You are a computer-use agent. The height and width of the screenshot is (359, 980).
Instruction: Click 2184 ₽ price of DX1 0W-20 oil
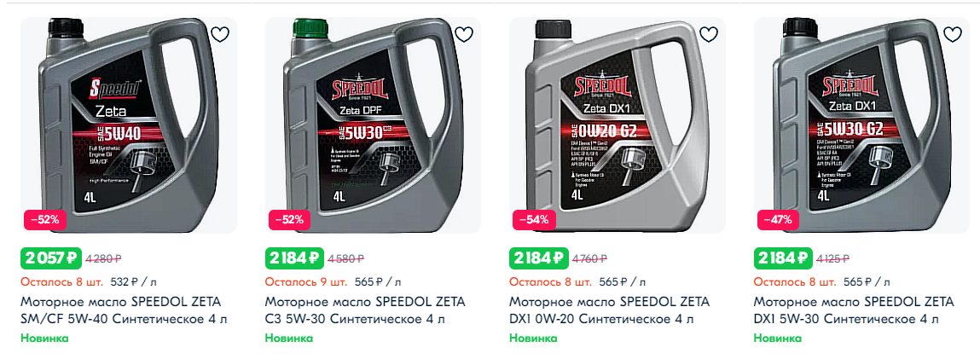(x=539, y=258)
